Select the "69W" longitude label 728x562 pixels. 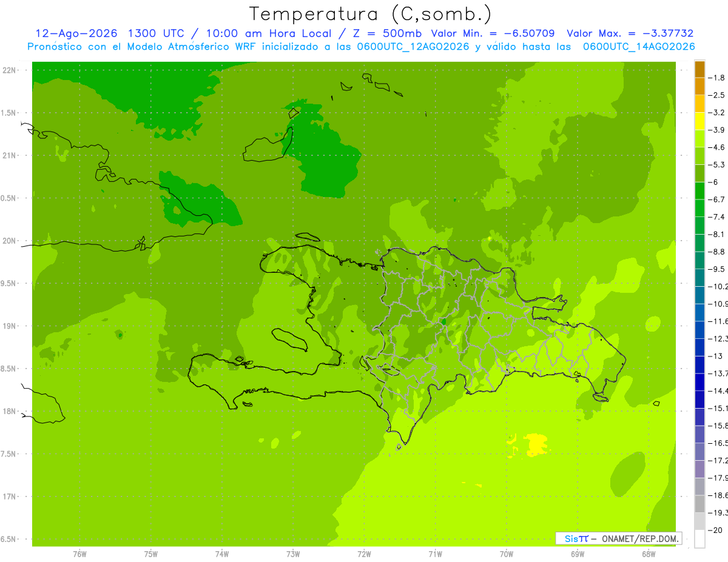click(578, 554)
